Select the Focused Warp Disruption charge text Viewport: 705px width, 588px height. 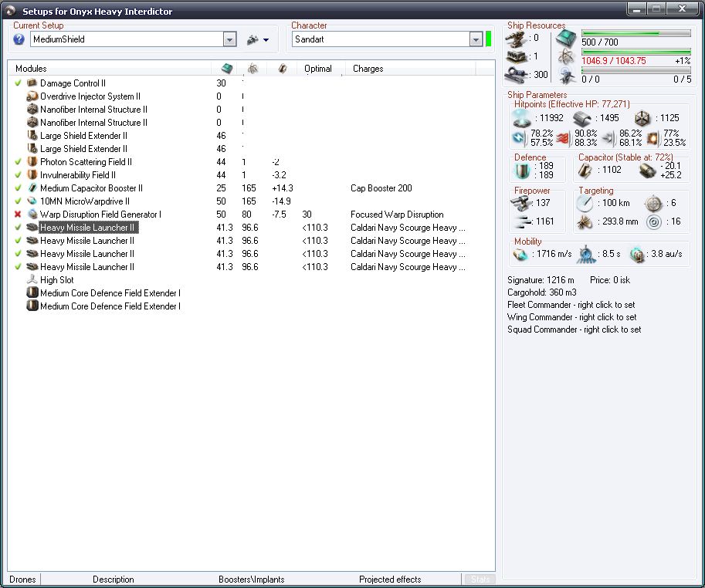coord(397,215)
